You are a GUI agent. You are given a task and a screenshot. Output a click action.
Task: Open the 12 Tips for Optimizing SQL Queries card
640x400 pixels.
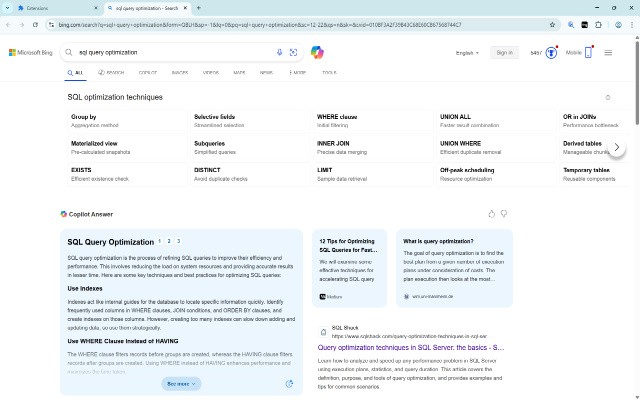pos(349,268)
